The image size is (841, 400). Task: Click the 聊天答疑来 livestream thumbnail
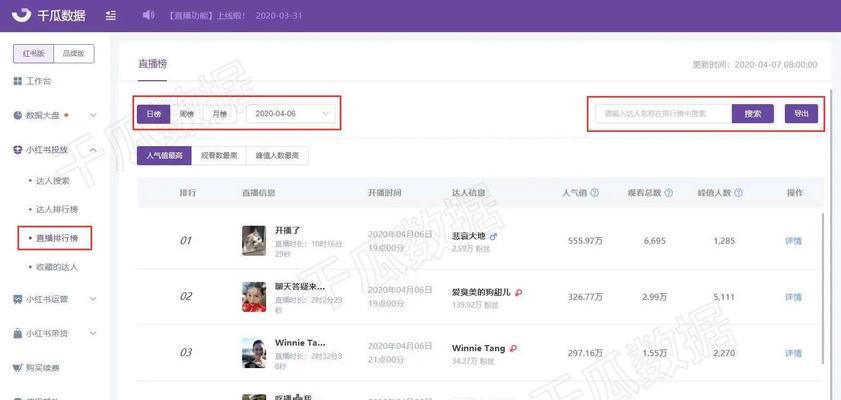click(254, 297)
